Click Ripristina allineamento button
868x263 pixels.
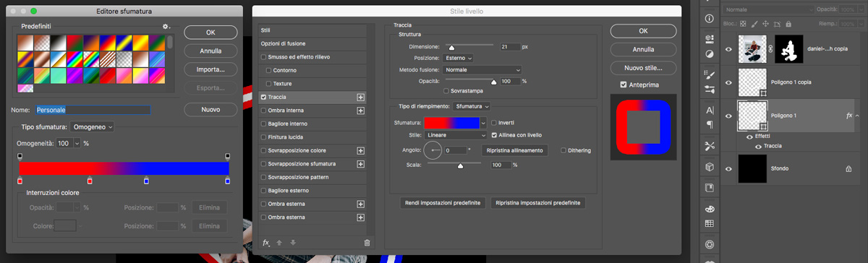pos(515,150)
